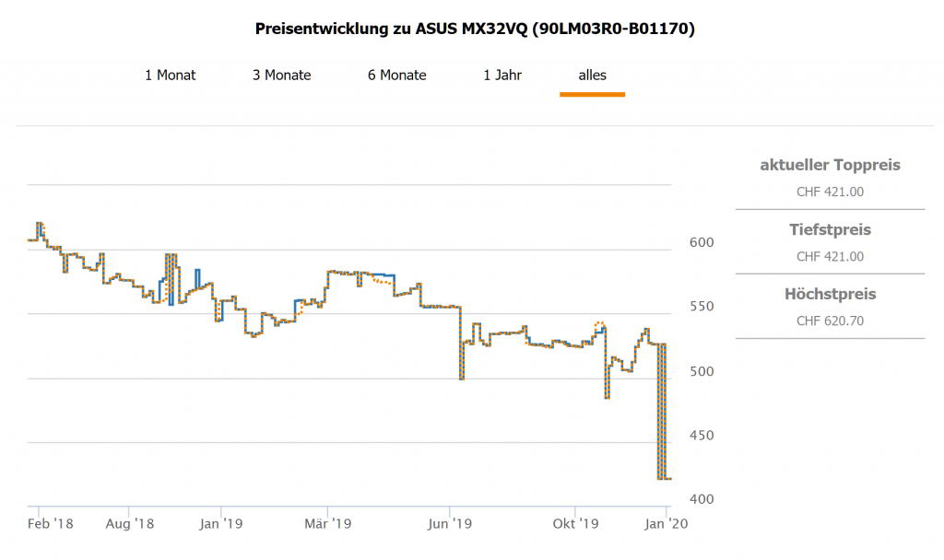
Task: Click the "Okt '19" x-axis marker
Action: [576, 524]
